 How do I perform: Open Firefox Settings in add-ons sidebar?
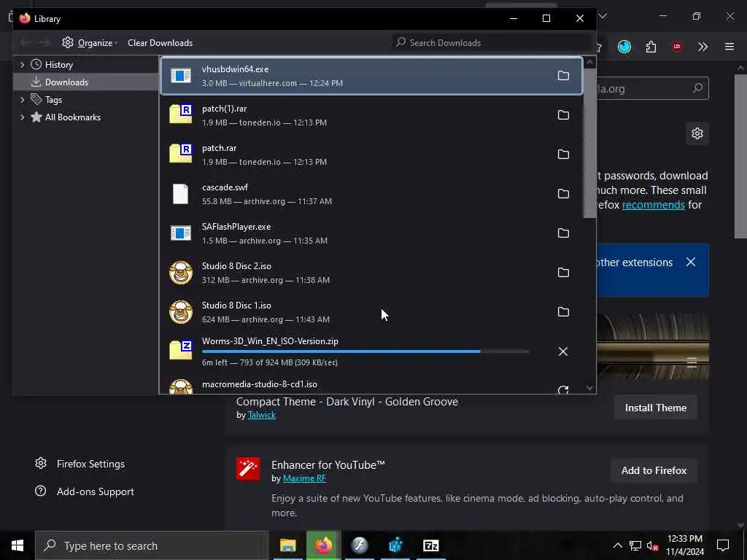point(80,464)
